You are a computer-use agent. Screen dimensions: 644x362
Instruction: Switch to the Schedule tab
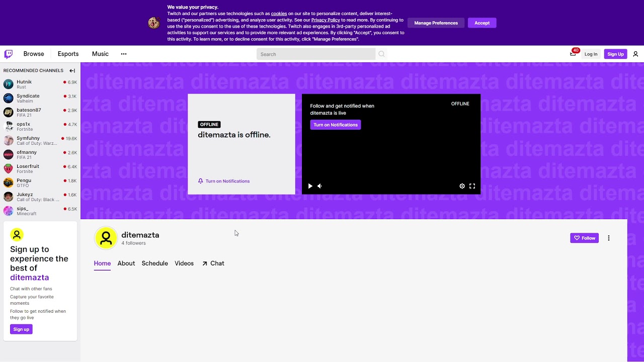point(155,263)
